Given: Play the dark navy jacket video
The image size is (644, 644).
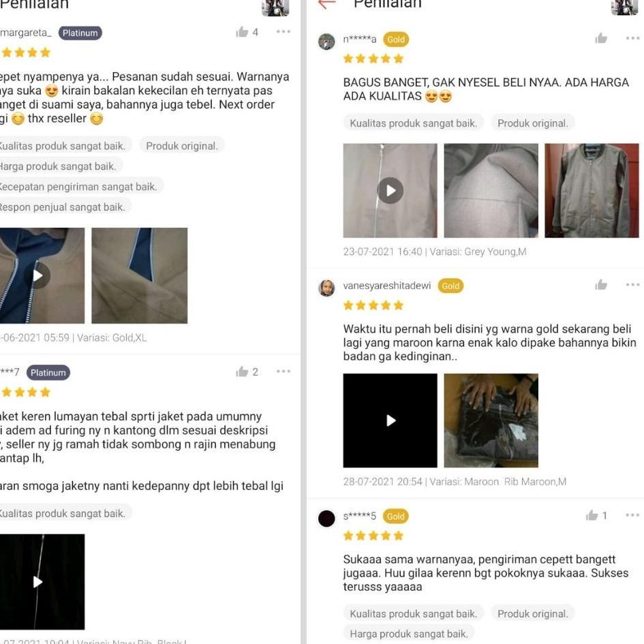Looking at the screenshot, I should point(40,582).
